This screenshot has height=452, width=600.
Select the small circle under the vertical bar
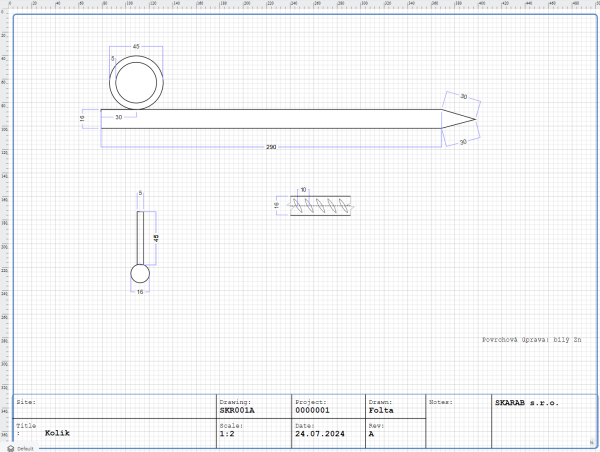(140, 274)
